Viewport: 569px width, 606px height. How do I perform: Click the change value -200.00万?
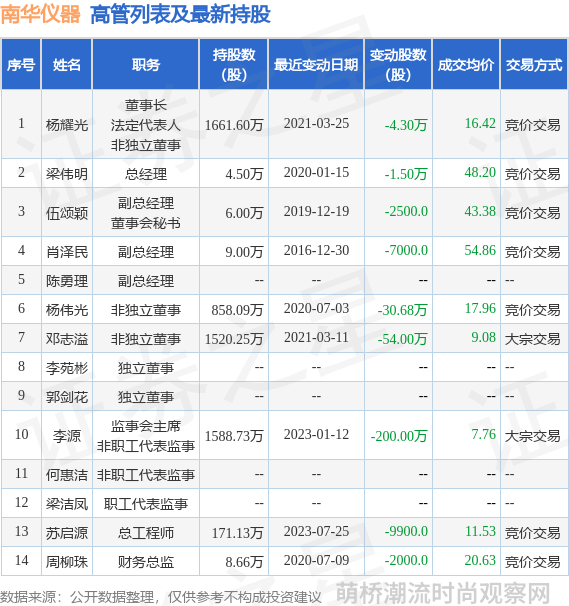pos(399,436)
